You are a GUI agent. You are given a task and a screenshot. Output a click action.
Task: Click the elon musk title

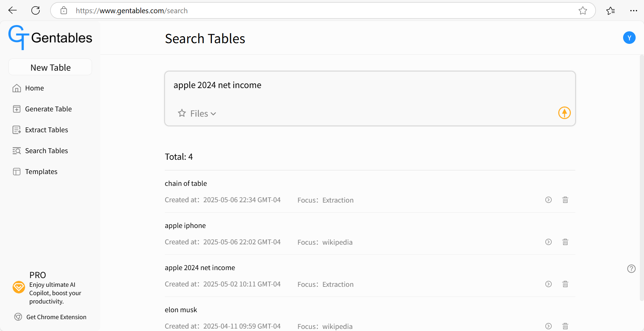[181, 310]
